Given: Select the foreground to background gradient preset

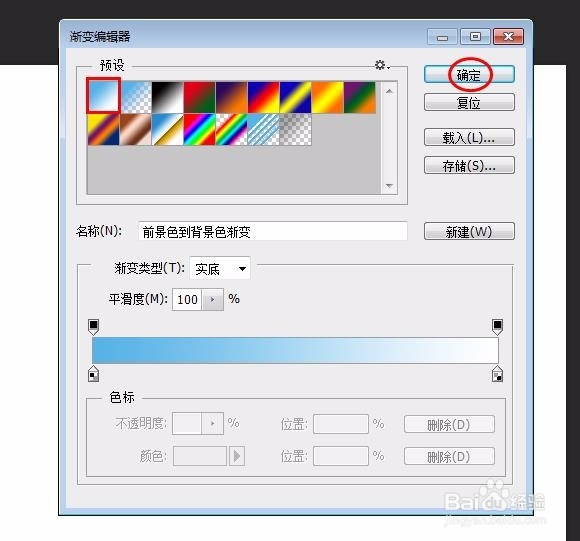Looking at the screenshot, I should pyautogui.click(x=103, y=95).
